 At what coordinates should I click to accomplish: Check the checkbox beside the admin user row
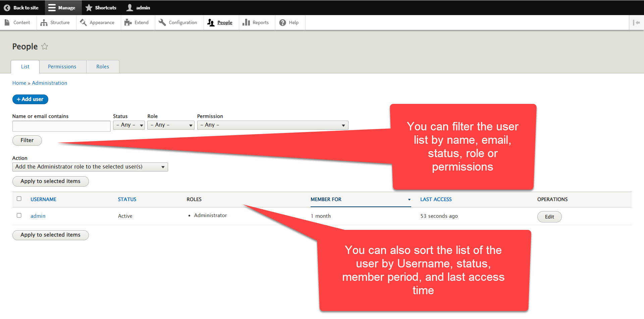click(x=19, y=215)
